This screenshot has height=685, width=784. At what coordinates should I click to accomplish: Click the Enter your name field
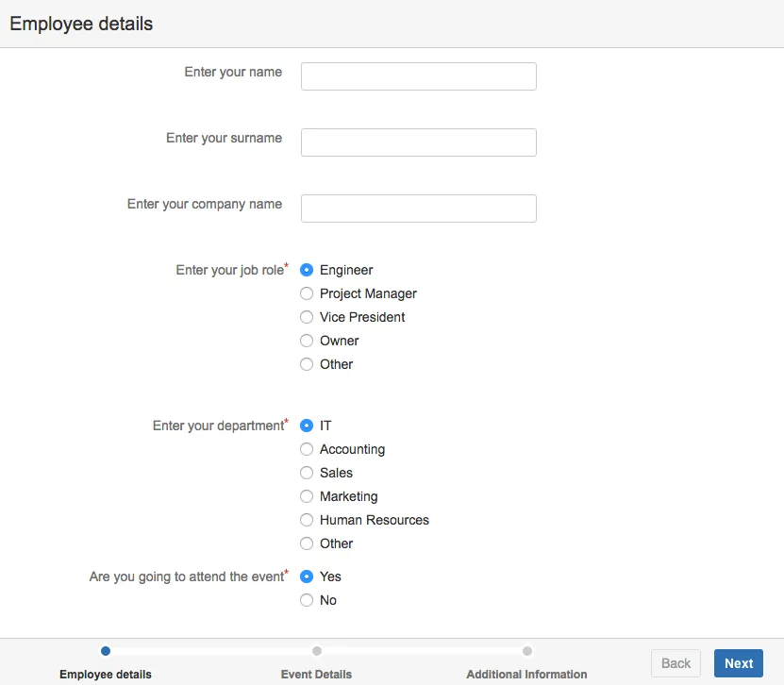(419, 76)
